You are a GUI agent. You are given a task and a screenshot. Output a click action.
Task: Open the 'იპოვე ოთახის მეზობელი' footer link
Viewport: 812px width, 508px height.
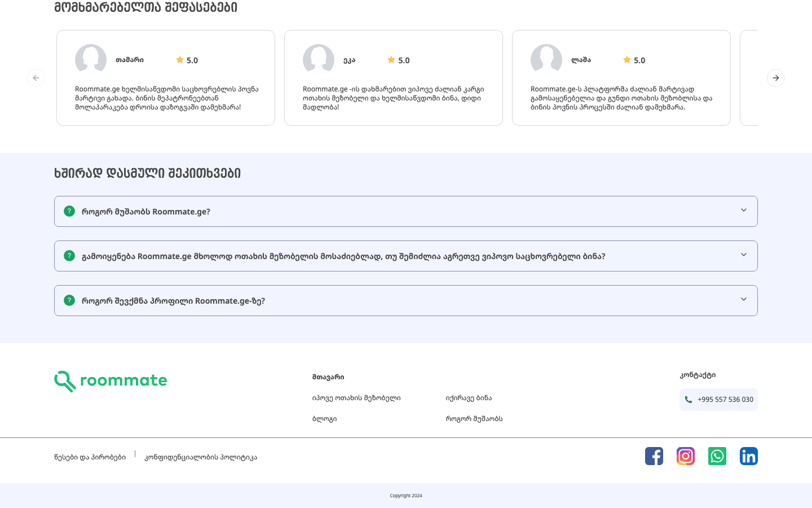coord(356,398)
